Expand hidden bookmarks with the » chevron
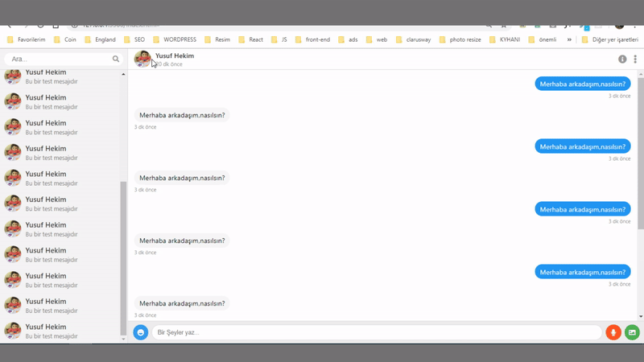This screenshot has height=362, width=644. tap(569, 39)
